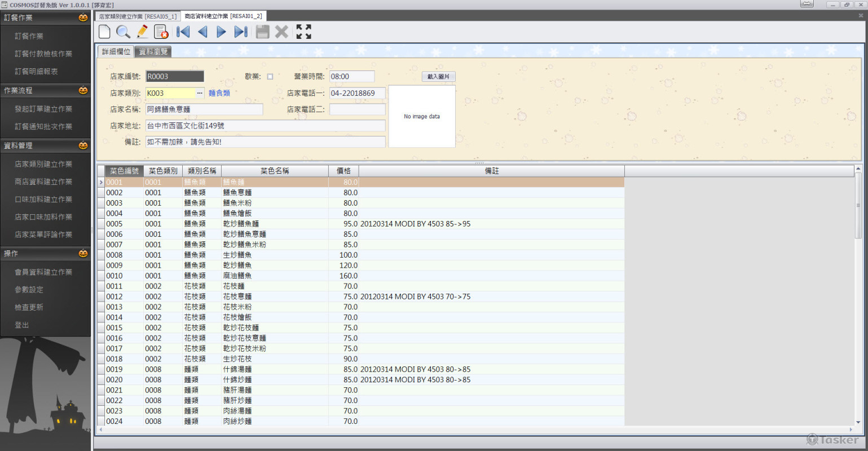Viewport: 868px width, 451px height.
Task: Click the 載入圖片 button
Action: pyautogui.click(x=438, y=77)
